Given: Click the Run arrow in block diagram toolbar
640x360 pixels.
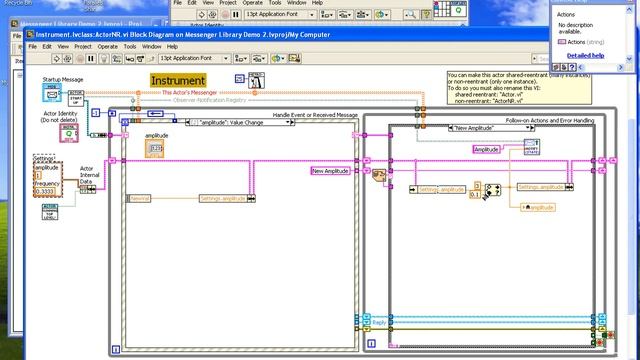Looking at the screenshot, I should 56,59.
